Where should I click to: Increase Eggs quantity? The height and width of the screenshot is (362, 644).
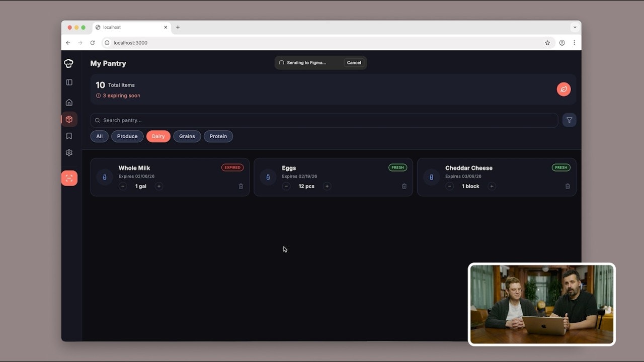click(x=327, y=186)
